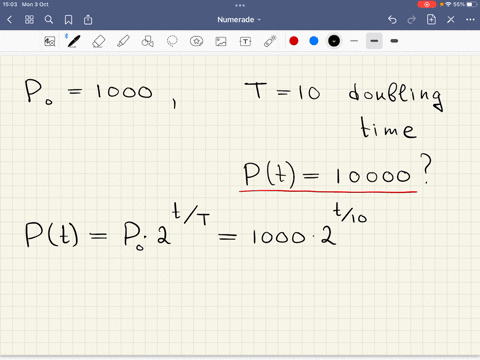480x360 pixels.
Task: Open the page thumbnails grid view
Action: pos(29,20)
